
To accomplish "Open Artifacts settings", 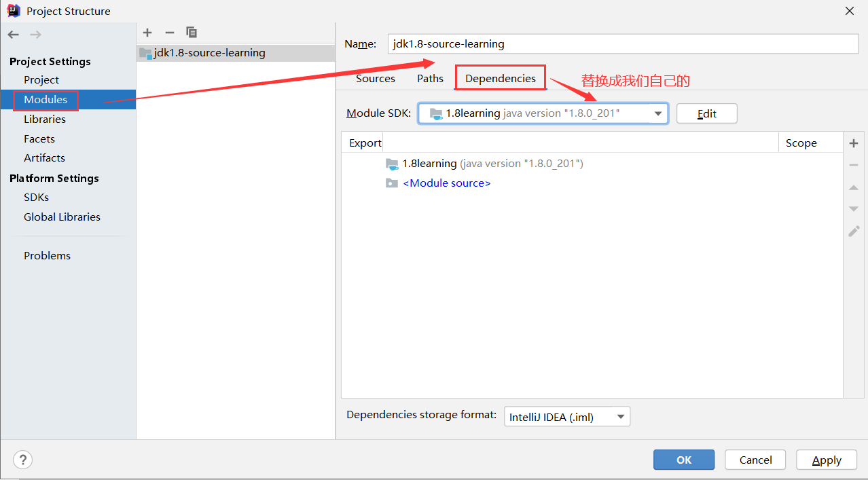I will pos(44,158).
